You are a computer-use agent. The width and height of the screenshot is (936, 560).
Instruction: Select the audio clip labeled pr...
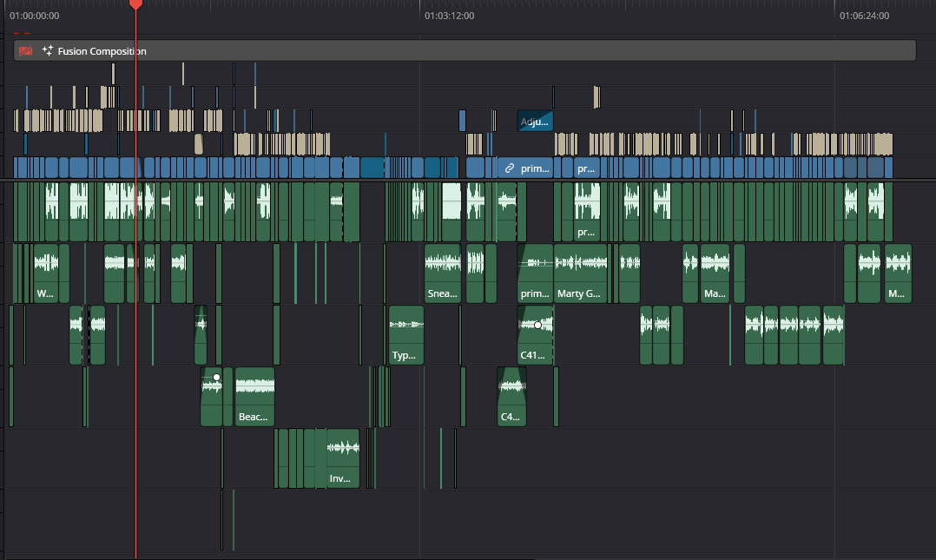click(x=587, y=211)
